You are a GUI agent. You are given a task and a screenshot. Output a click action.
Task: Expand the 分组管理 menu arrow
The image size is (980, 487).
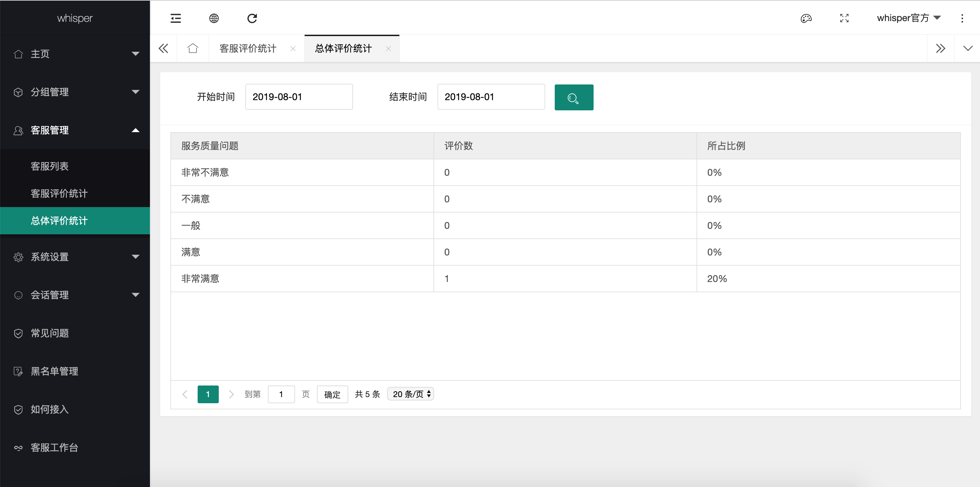click(x=135, y=92)
